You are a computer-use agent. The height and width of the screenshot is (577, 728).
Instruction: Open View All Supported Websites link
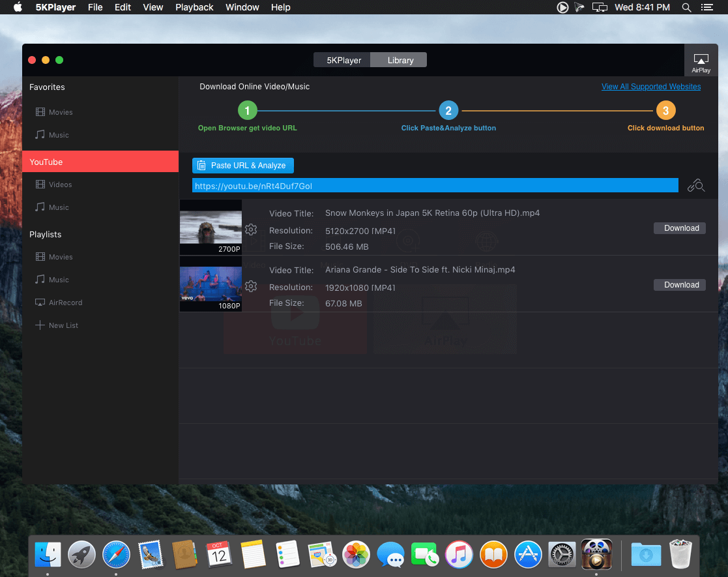[x=651, y=87]
